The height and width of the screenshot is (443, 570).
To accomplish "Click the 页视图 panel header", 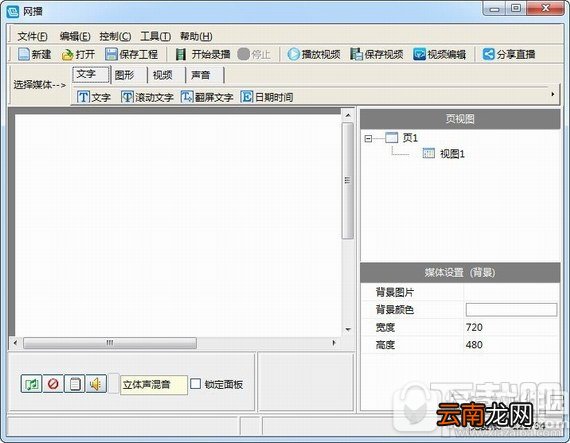I will pos(460,119).
